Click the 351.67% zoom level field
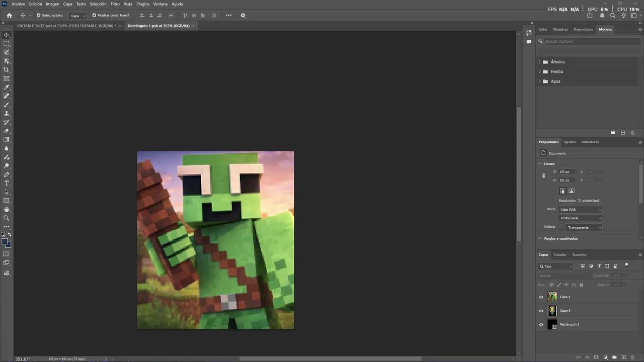This screenshot has width=644, height=362. 23,359
